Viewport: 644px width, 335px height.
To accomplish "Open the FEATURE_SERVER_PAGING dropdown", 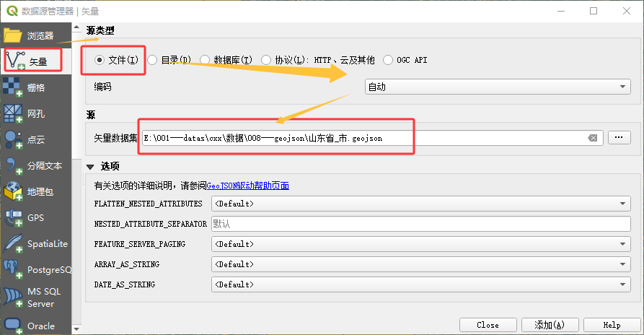I will pyautogui.click(x=421, y=244).
